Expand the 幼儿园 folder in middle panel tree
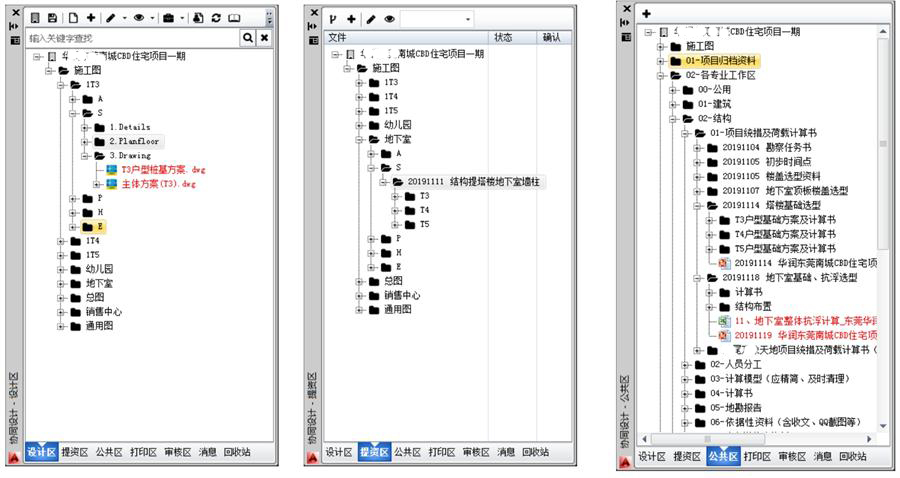The height and width of the screenshot is (478, 900). [360, 125]
